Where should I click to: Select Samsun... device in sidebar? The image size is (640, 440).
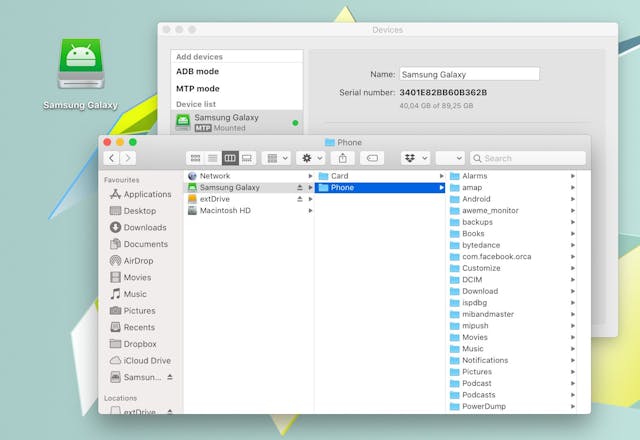(136, 377)
